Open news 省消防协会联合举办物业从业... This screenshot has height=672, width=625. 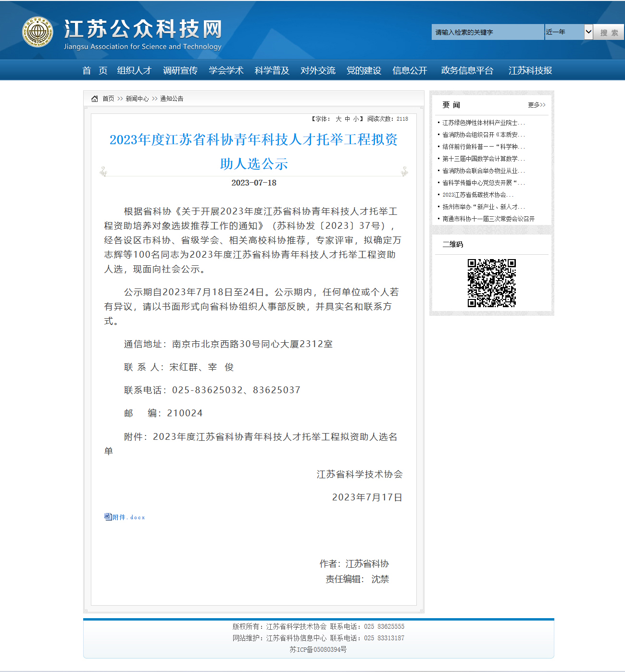coord(484,171)
